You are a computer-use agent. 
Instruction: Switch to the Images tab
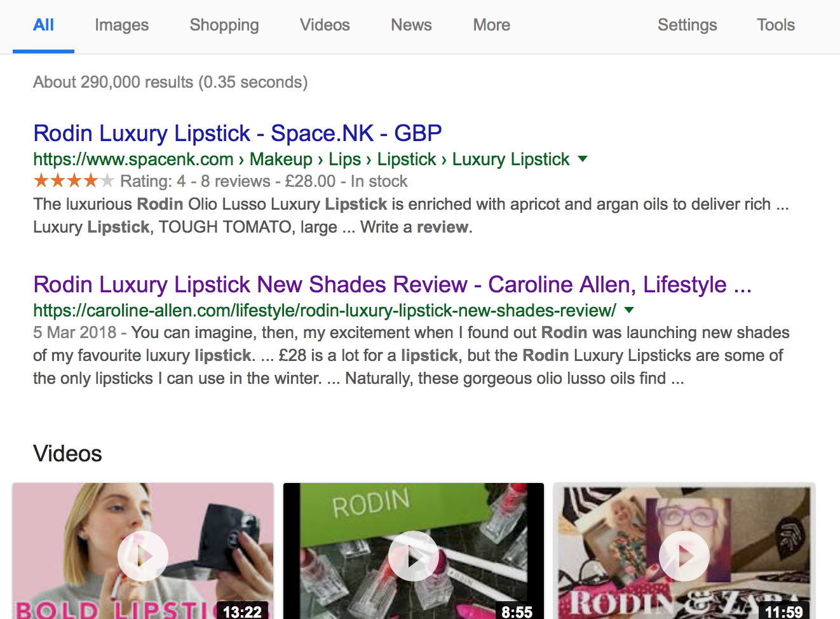[121, 25]
